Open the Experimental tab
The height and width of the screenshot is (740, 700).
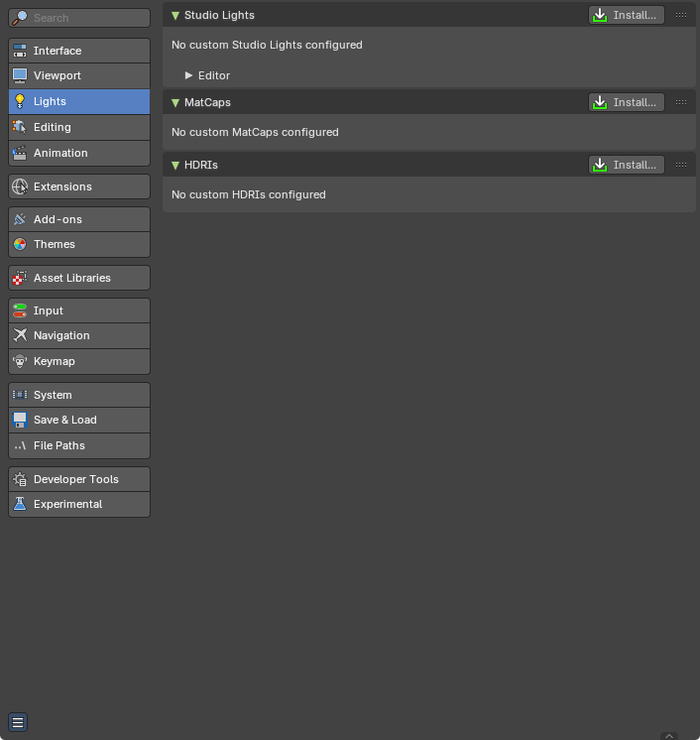[x=79, y=504]
